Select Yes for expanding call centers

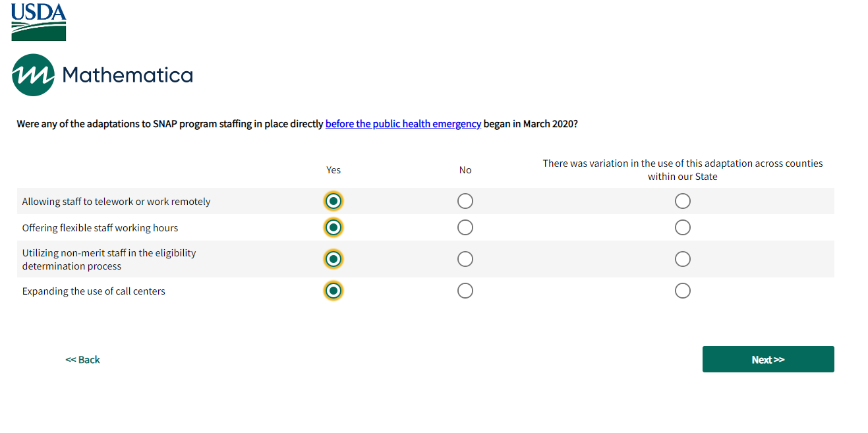[x=333, y=291]
